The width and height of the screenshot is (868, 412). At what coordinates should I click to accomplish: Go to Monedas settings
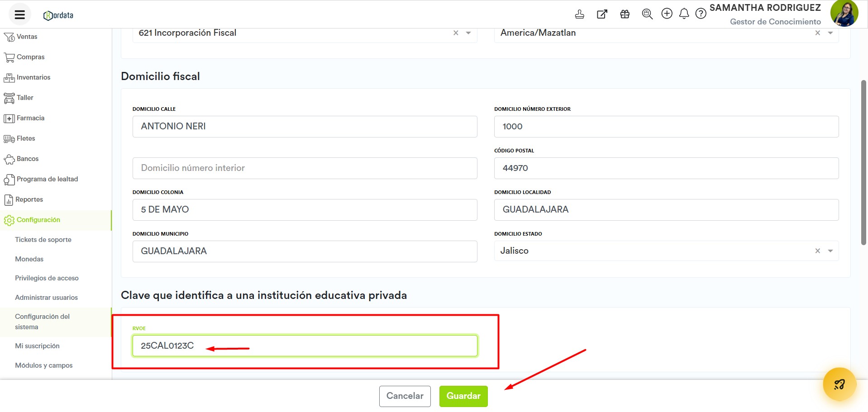(29, 259)
